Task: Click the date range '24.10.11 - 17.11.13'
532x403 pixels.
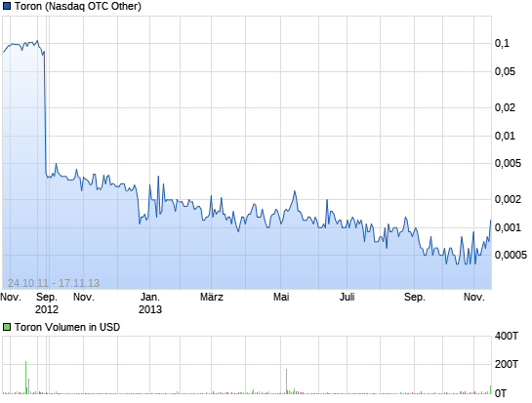Action: coord(54,283)
